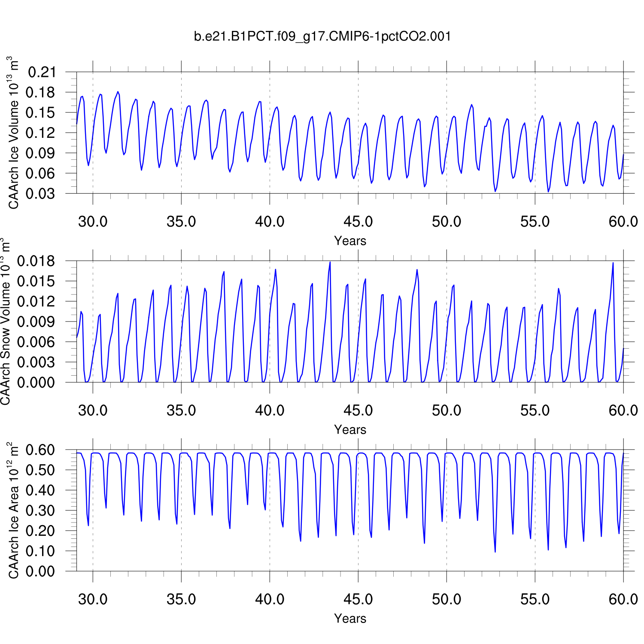Click the 0.009 tick label on snow volume axis

(36, 322)
